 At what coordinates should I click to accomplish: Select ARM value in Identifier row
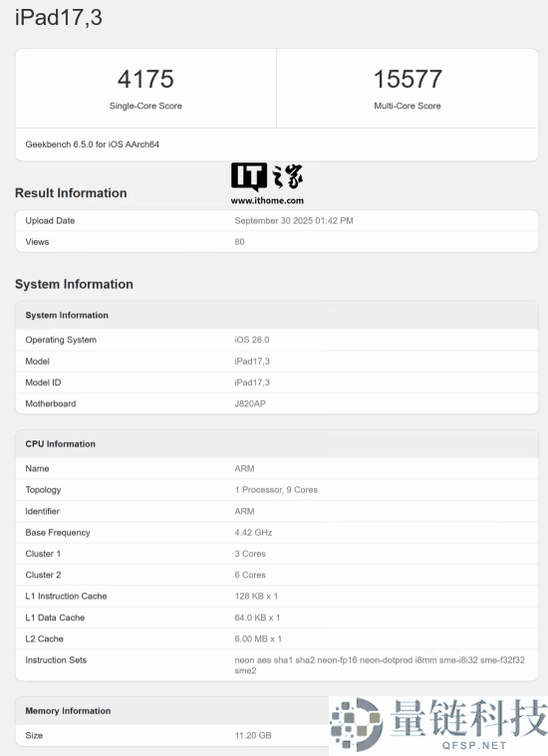pos(244,511)
